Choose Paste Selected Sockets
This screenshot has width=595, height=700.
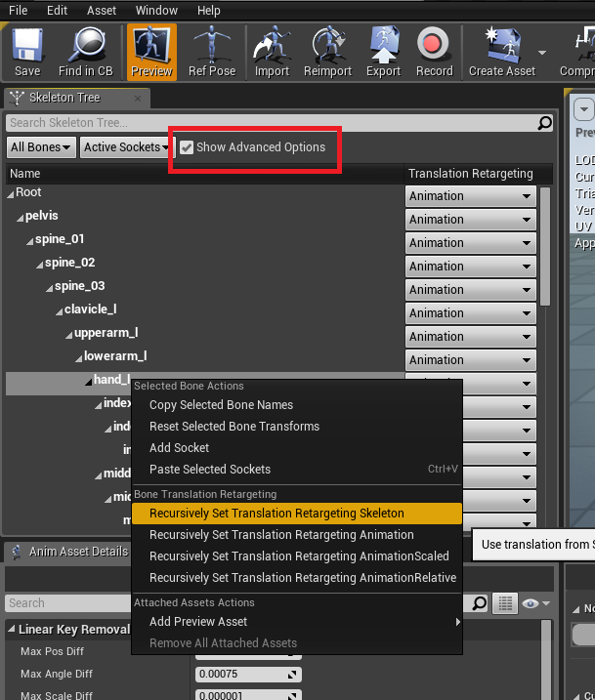click(297, 470)
